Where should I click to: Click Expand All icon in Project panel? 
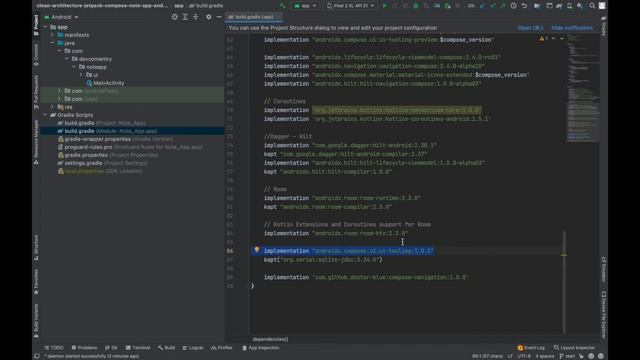[x=185, y=17]
